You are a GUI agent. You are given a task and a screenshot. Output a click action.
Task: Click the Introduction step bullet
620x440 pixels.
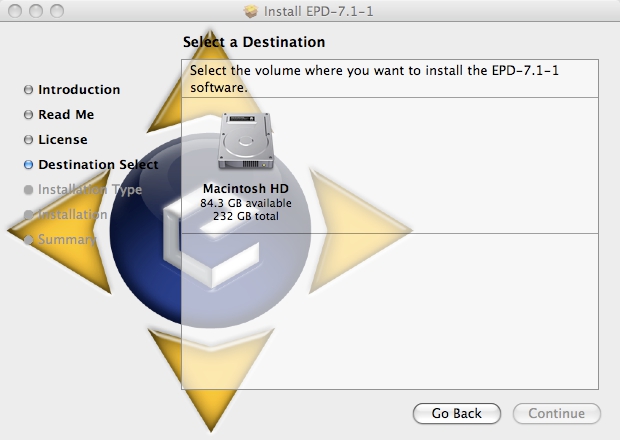point(28,90)
